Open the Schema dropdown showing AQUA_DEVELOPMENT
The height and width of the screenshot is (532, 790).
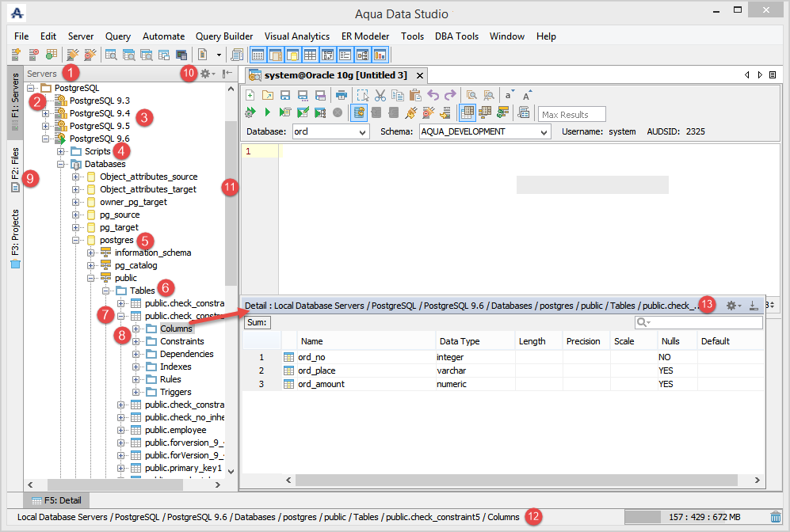click(484, 131)
